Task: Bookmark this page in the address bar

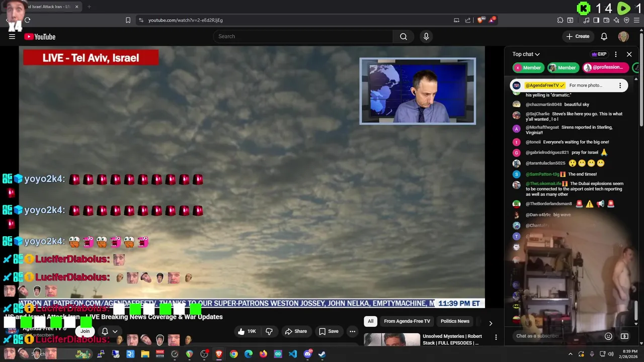Action: coord(128,20)
